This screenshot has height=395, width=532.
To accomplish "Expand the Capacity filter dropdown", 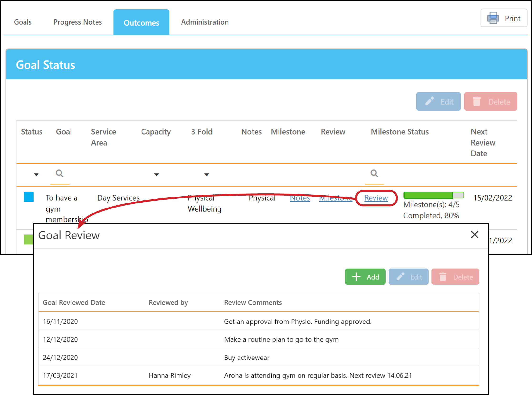I will tap(157, 175).
